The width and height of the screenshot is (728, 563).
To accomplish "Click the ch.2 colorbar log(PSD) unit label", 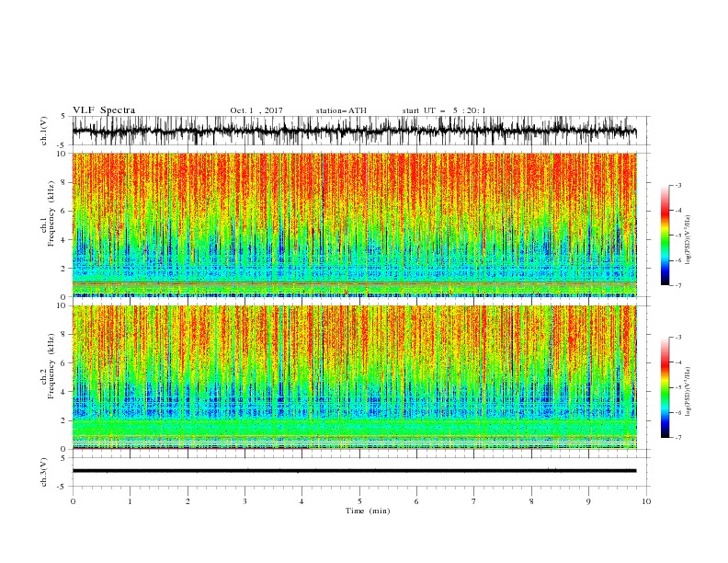I will coord(688,391).
